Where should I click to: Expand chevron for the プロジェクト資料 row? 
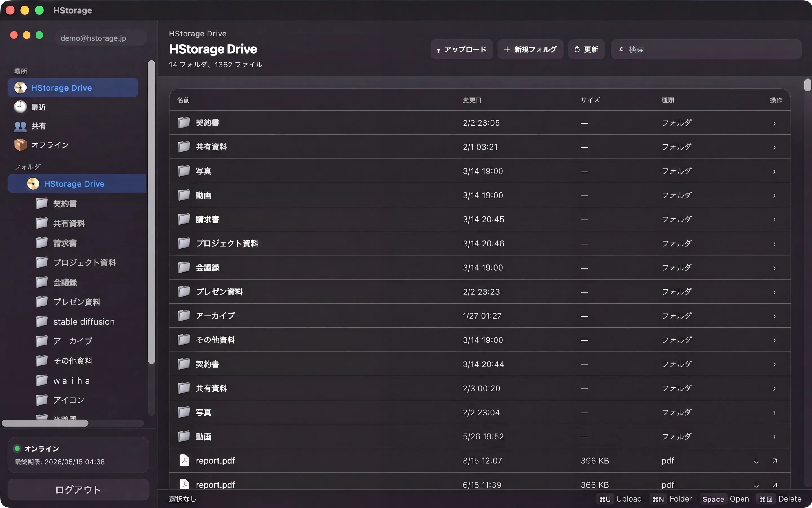coord(775,244)
